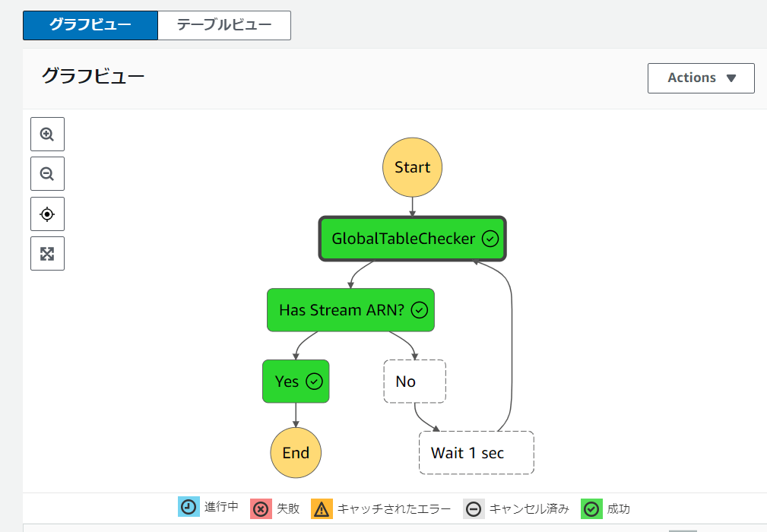The image size is (767, 532).
Task: Click the キャンセル済み legend icon
Action: click(474, 508)
